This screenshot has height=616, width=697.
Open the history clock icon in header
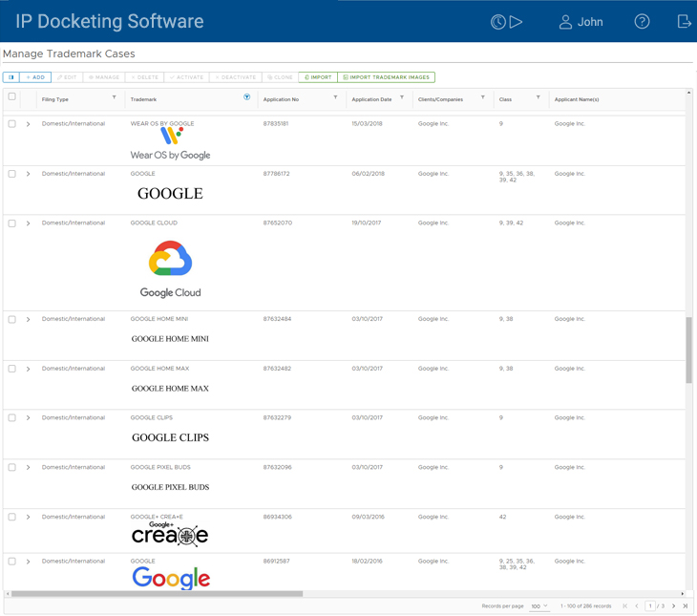[x=497, y=22]
